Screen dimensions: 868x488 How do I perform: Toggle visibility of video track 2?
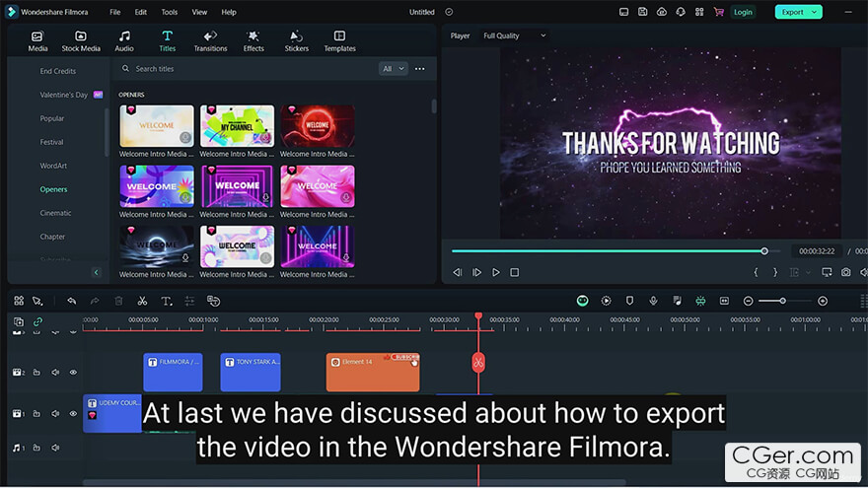point(73,373)
